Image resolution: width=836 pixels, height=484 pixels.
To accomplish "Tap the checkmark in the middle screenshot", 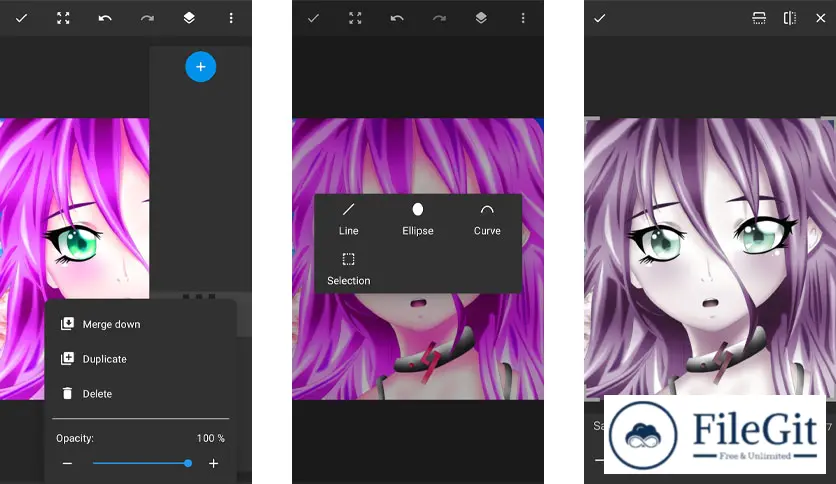I will [x=314, y=18].
